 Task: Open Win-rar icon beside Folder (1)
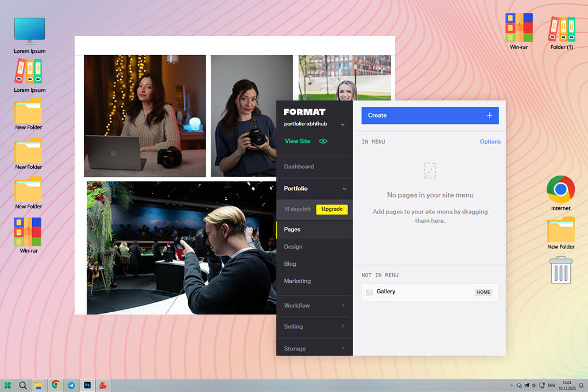pos(519,32)
